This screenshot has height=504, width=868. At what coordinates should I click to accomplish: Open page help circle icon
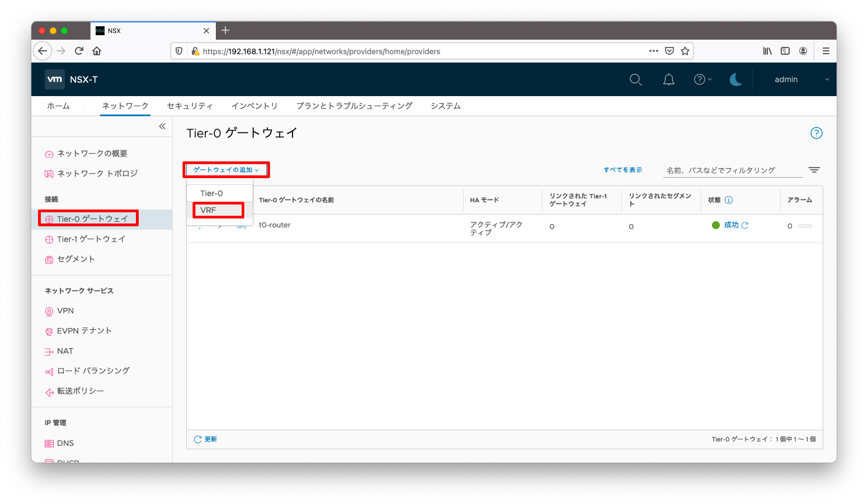816,133
